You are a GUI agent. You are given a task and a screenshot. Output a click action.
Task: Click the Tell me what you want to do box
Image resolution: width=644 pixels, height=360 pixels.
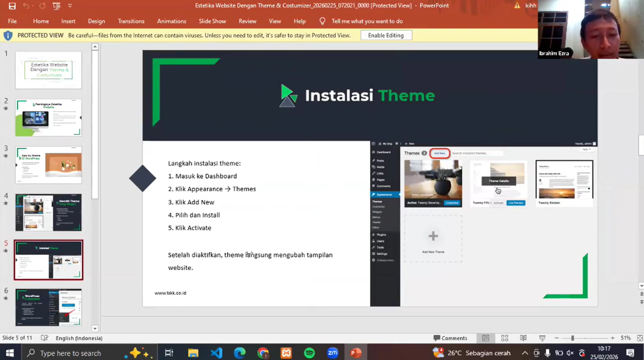(367, 21)
